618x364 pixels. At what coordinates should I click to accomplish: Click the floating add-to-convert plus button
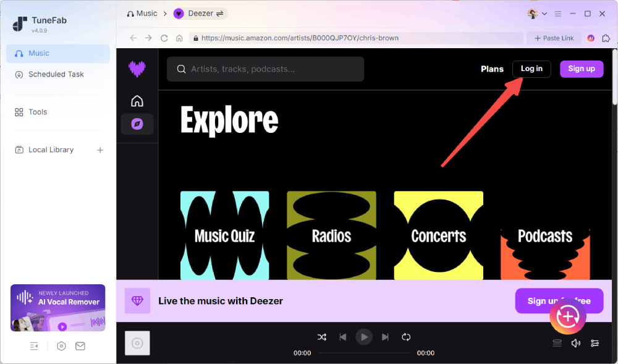pos(568,316)
